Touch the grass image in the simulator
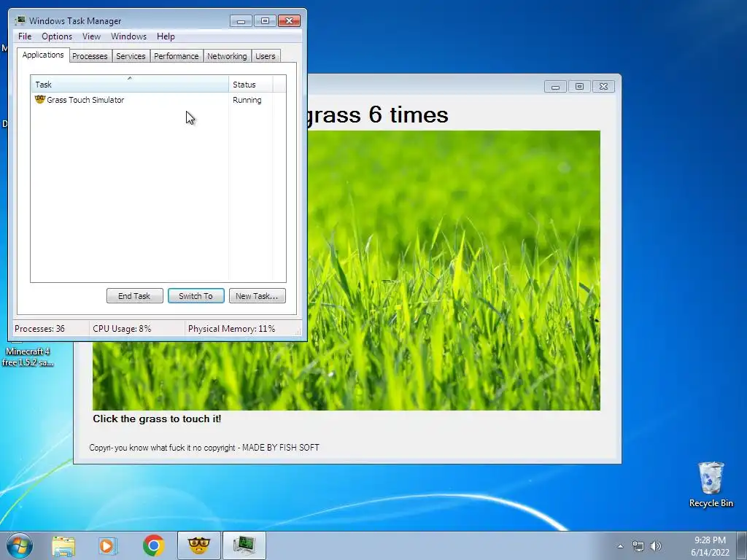This screenshot has height=560, width=747. coord(452,270)
